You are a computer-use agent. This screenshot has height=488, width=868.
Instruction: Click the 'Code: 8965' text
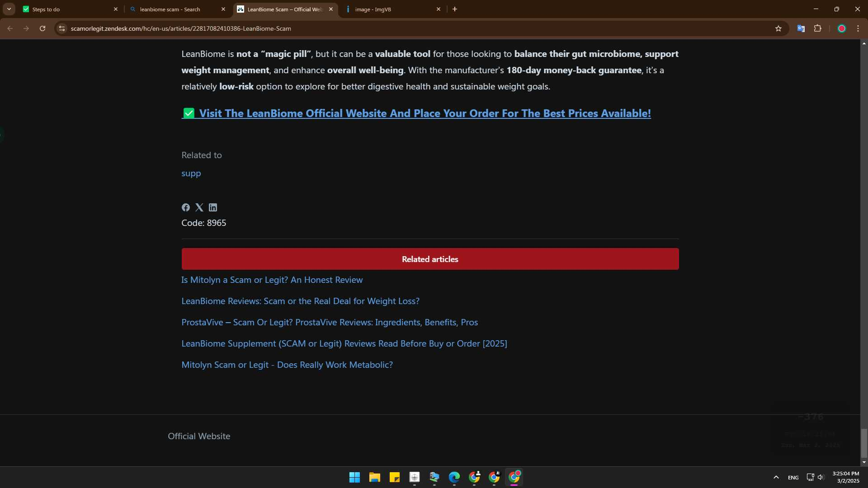204,223
